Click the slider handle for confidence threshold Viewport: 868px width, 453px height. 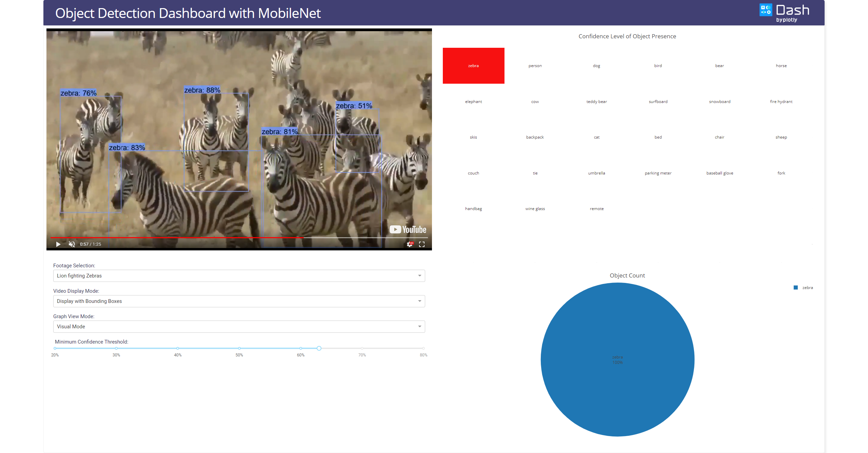click(319, 348)
